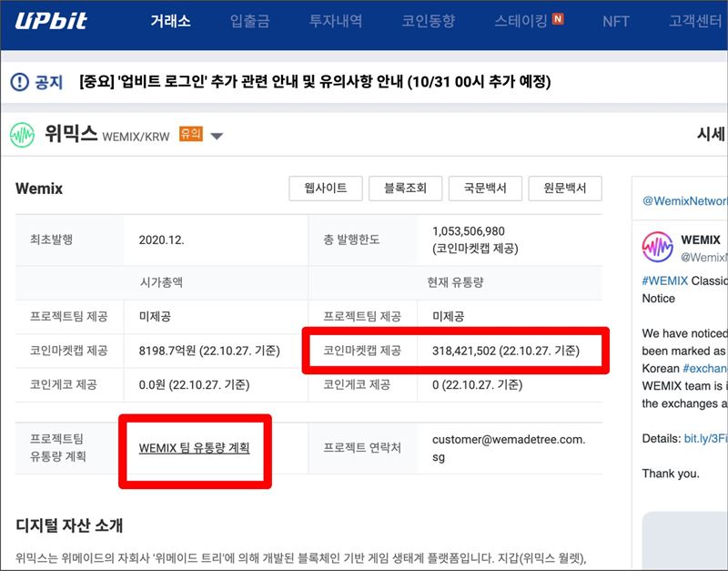Image resolution: width=728 pixels, height=571 pixels.
Task: Click the 2020.12. first issuance value
Action: (162, 240)
